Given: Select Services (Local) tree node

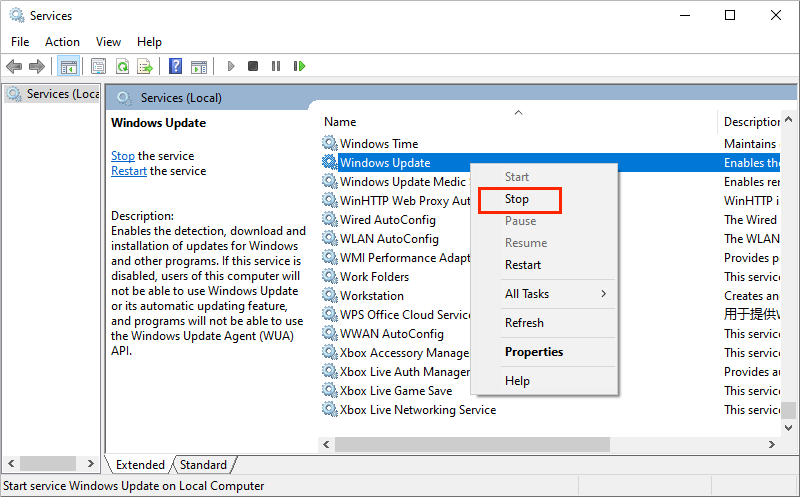Looking at the screenshot, I should (x=53, y=94).
